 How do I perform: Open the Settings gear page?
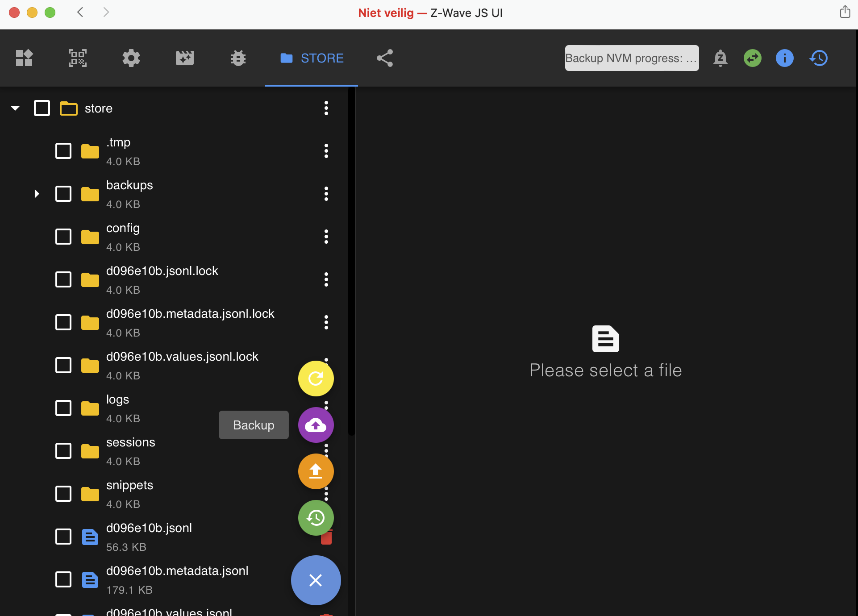tap(131, 58)
